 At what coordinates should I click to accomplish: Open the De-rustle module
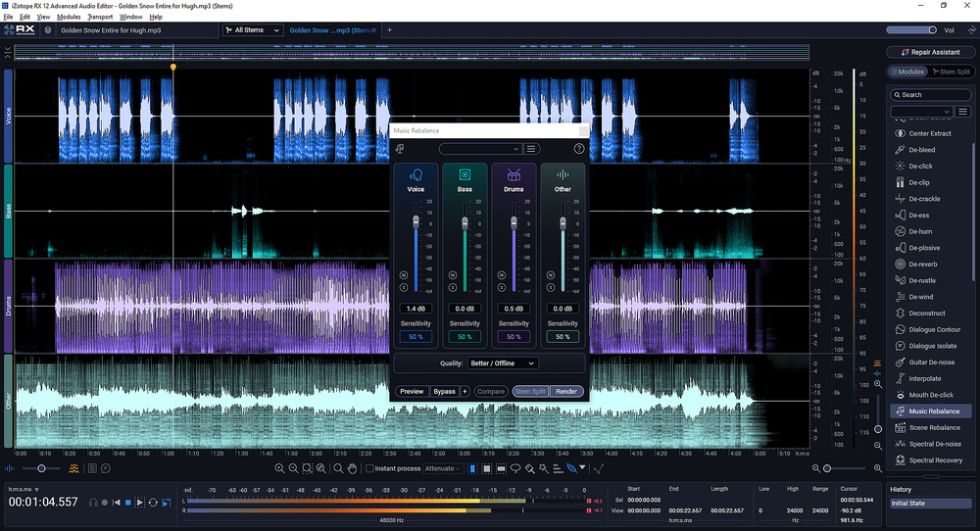point(930,280)
